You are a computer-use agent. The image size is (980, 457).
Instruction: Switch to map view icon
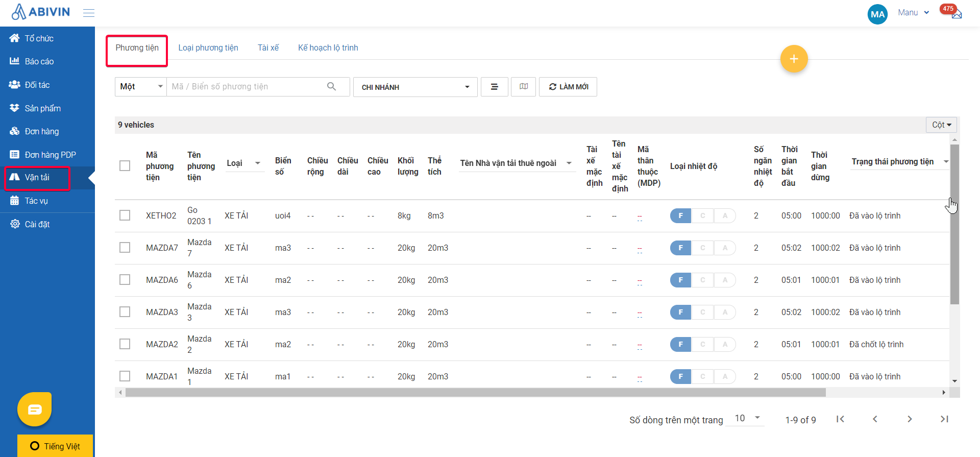click(x=524, y=87)
